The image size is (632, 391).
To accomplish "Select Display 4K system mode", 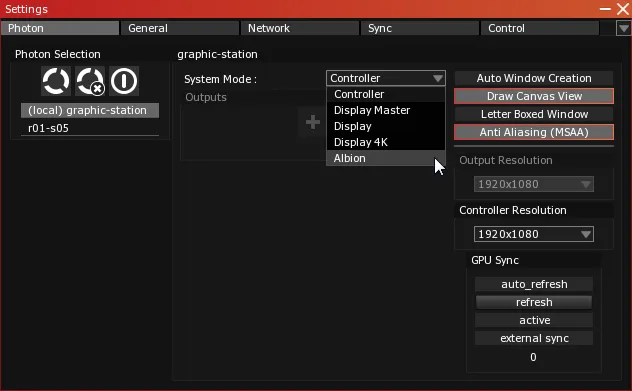I will tap(386, 142).
